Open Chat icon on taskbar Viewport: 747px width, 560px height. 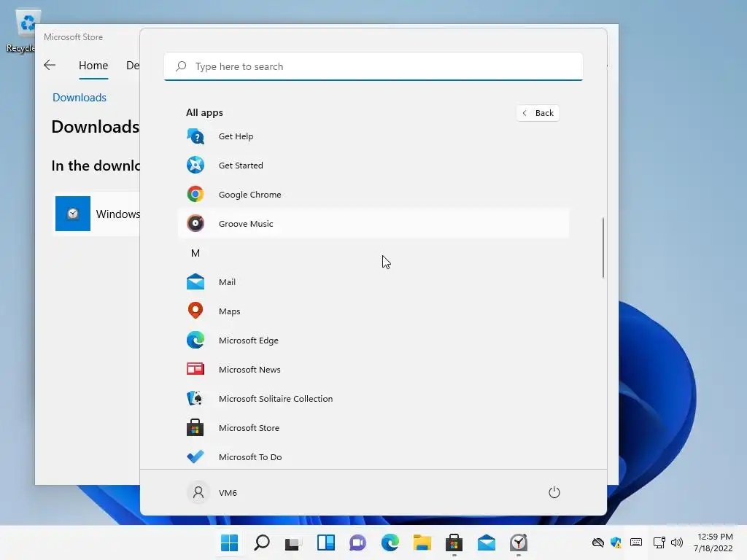point(357,542)
